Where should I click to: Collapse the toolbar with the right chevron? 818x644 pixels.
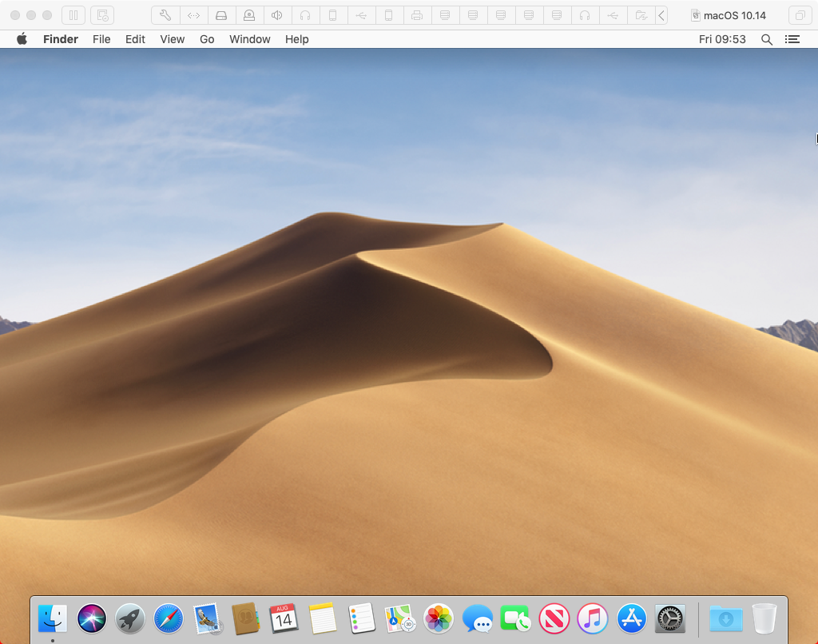coord(661,14)
